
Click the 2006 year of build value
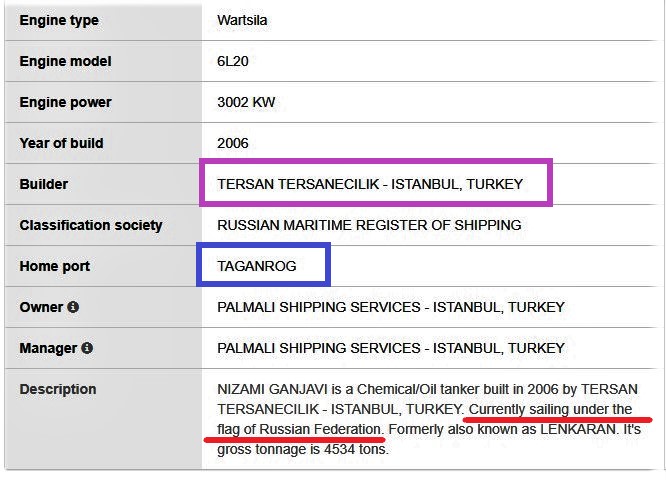(x=233, y=143)
